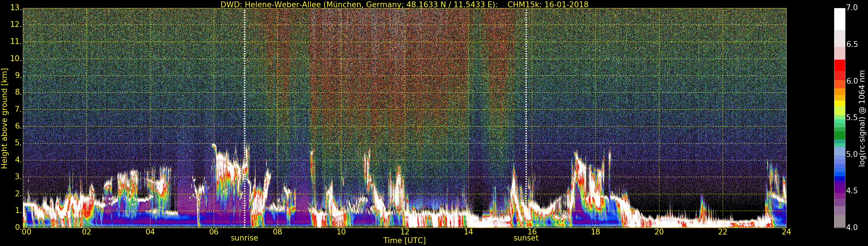Click the white dotted sunset marker line
The width and height of the screenshot is (868, 246).
click(526, 118)
